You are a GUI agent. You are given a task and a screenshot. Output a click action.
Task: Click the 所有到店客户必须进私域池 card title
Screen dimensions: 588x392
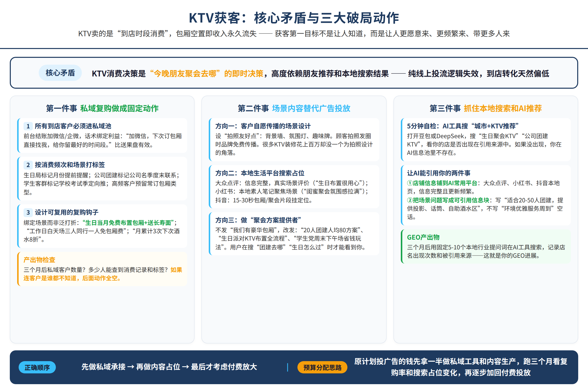pos(73,126)
